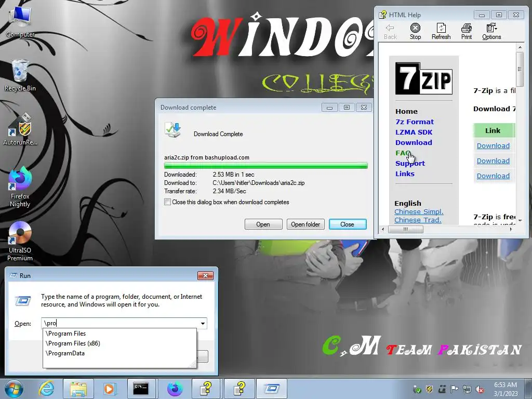This screenshot has width=532, height=399.
Task: Switch to second HTML Help taskbar button
Action: point(239,389)
